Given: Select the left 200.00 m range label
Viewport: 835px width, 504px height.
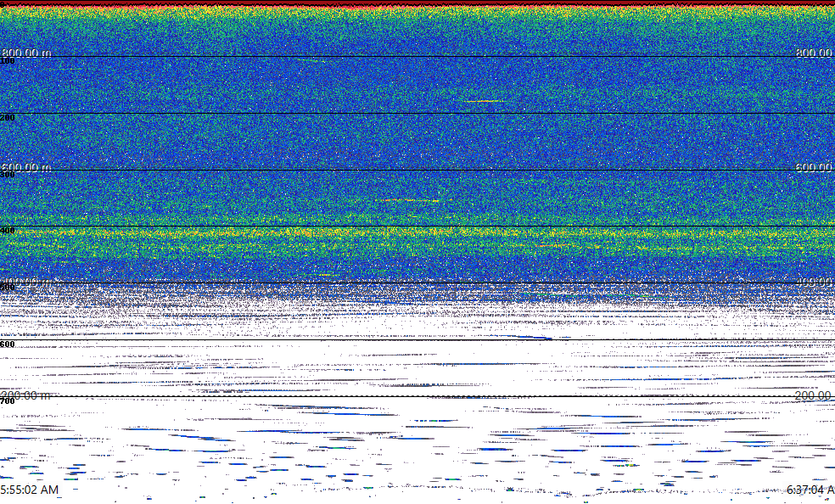Looking at the screenshot, I should (26, 395).
